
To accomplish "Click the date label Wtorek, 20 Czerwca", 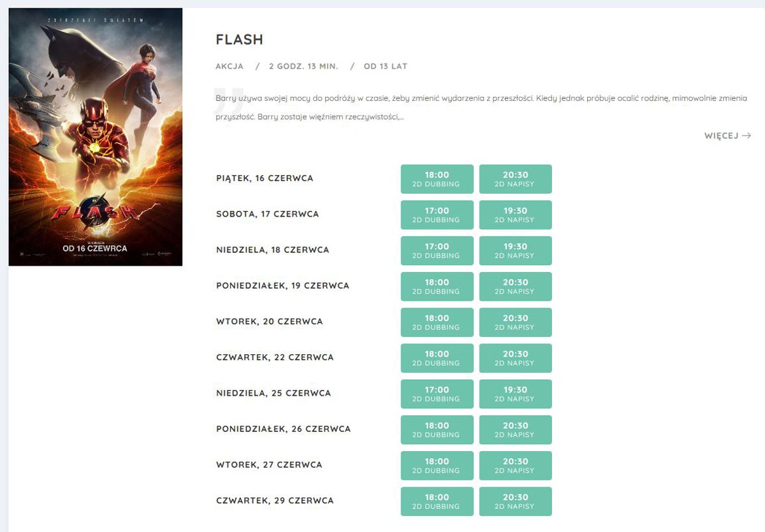I will pos(270,322).
